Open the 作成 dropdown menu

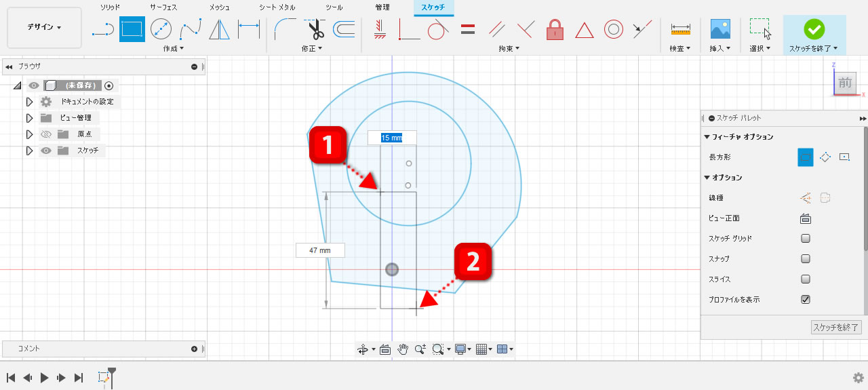pos(174,49)
